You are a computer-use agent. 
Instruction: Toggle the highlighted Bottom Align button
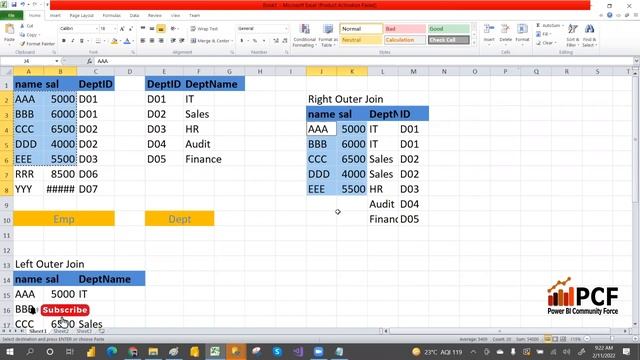161,29
